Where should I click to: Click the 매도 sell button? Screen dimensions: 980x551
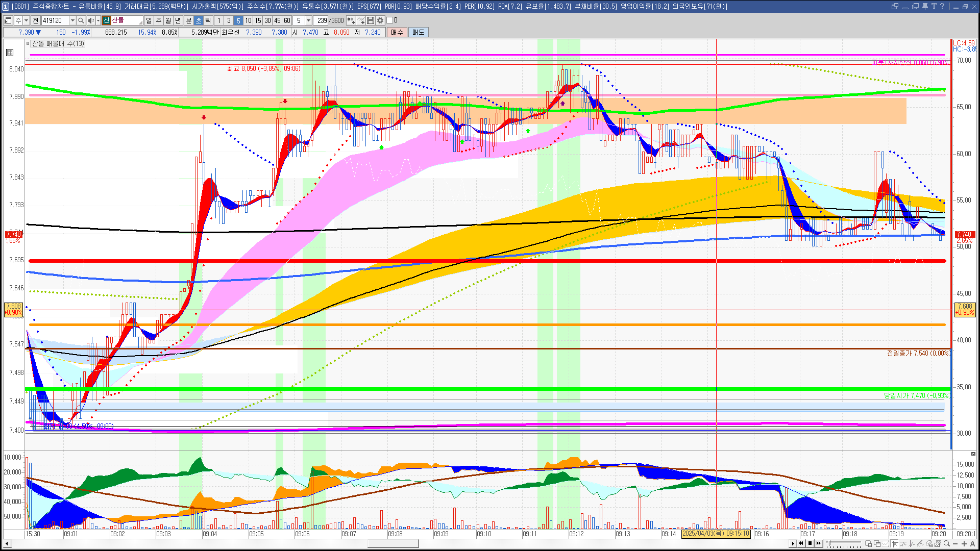[419, 32]
